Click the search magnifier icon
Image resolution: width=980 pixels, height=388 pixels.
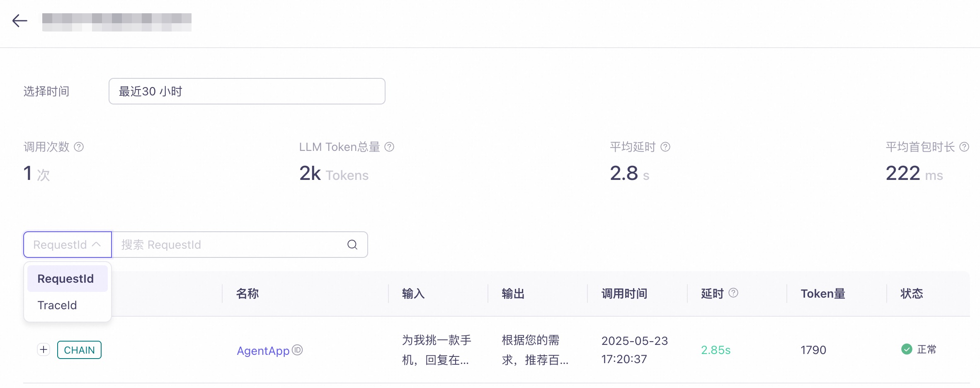(x=352, y=245)
